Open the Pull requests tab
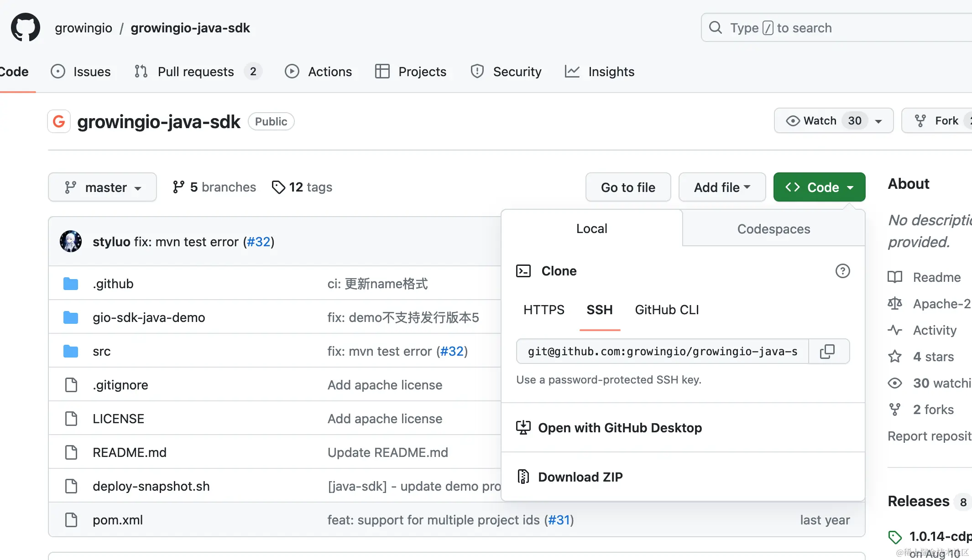 click(198, 72)
